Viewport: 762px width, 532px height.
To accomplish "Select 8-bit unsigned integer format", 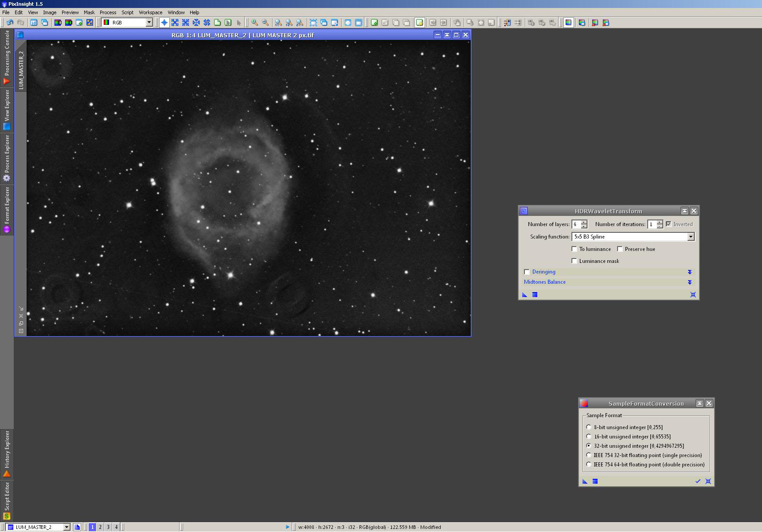I will point(589,427).
